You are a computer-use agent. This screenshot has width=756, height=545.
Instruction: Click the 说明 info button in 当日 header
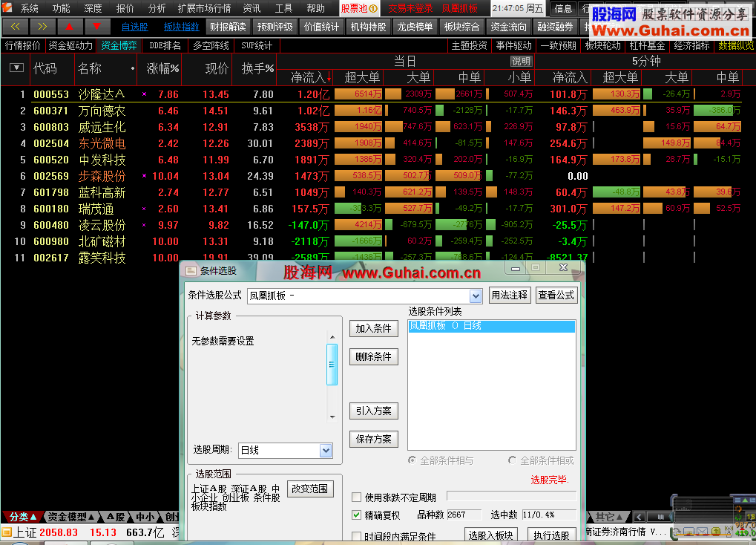(x=521, y=62)
